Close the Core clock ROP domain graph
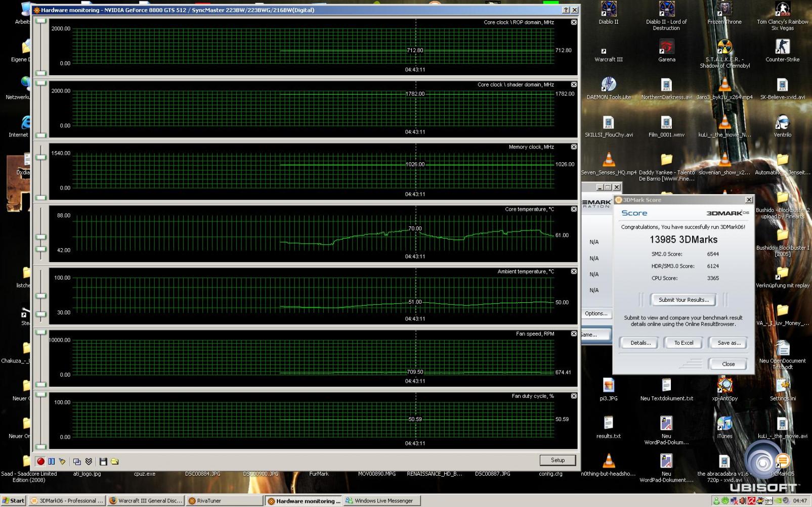This screenshot has width=812, height=507. pos(574,22)
